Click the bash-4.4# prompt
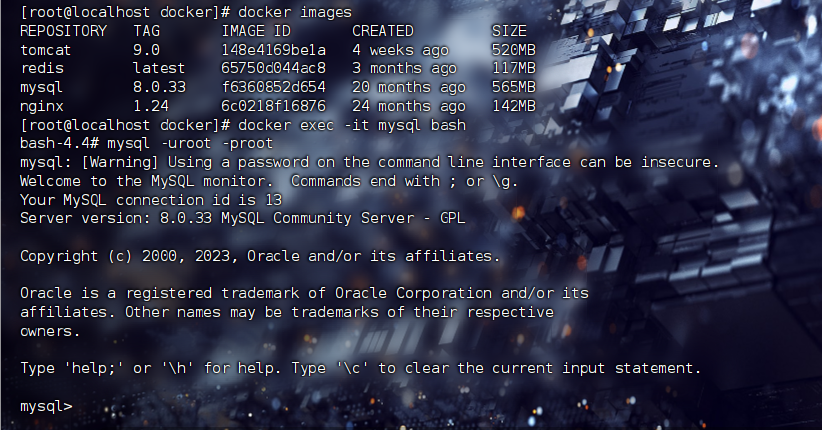 click(x=59, y=144)
